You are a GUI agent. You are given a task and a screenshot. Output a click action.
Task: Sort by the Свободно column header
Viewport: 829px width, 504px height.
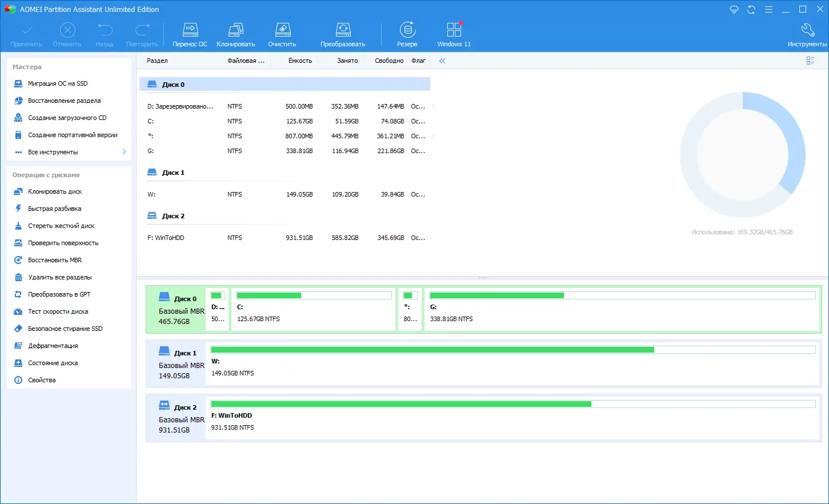pyautogui.click(x=389, y=61)
